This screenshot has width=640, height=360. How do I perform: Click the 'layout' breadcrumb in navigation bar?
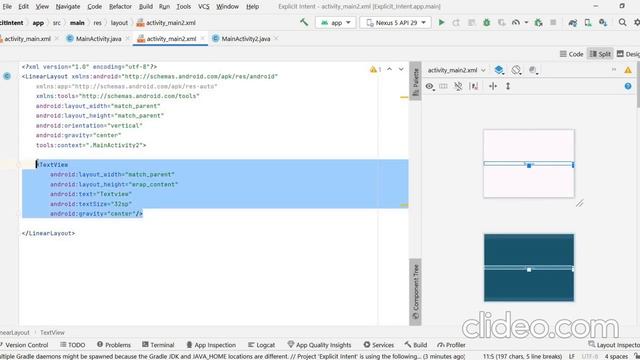119,23
